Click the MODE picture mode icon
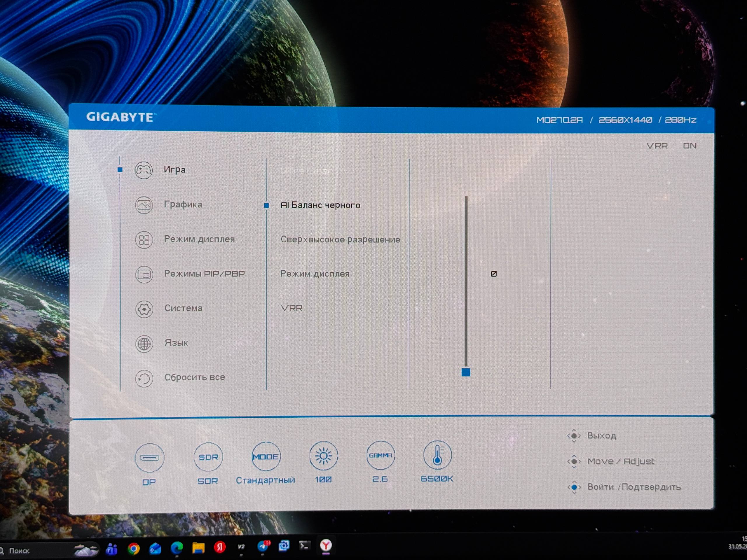This screenshot has height=560, width=747. [x=266, y=456]
